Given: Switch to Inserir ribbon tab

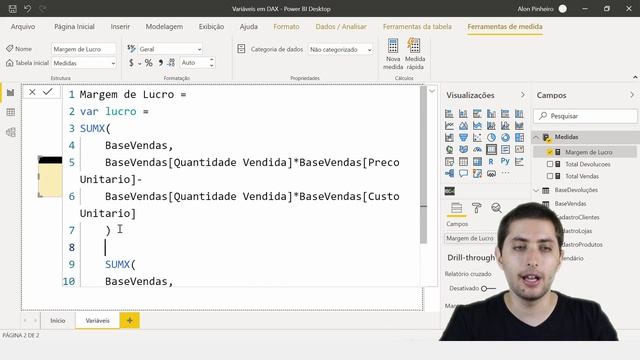Looking at the screenshot, I should [x=120, y=27].
